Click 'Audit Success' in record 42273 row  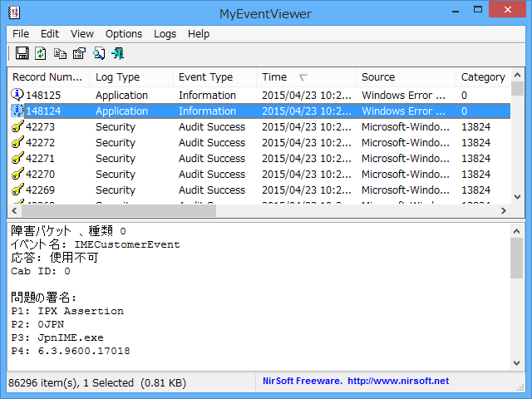tap(212, 126)
